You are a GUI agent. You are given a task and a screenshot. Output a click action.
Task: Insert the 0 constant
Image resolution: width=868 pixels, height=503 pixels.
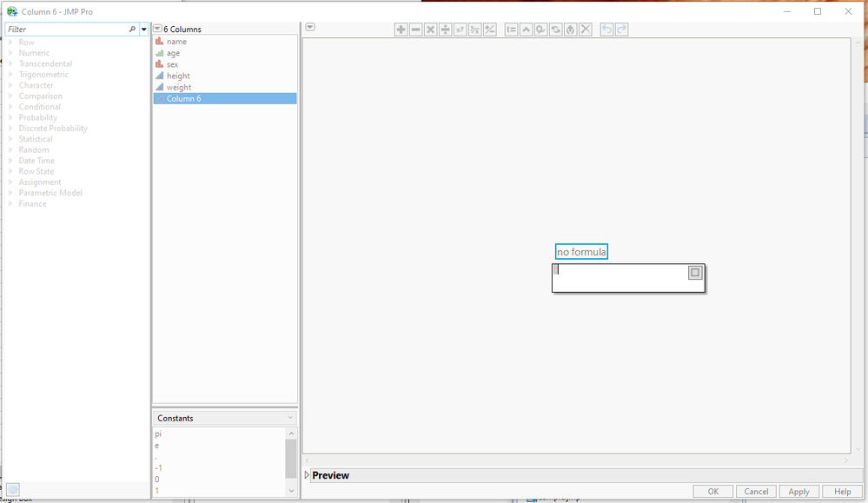click(x=157, y=480)
